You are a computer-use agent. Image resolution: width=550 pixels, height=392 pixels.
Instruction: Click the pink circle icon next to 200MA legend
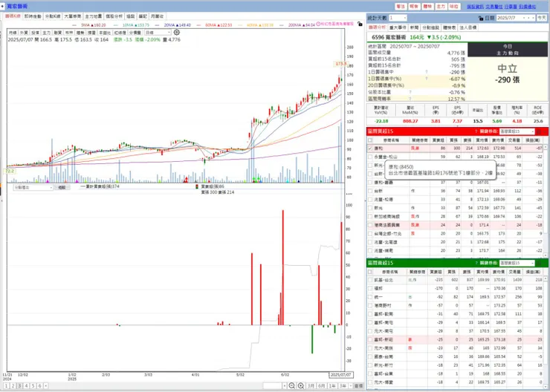pyautogui.click(x=318, y=24)
